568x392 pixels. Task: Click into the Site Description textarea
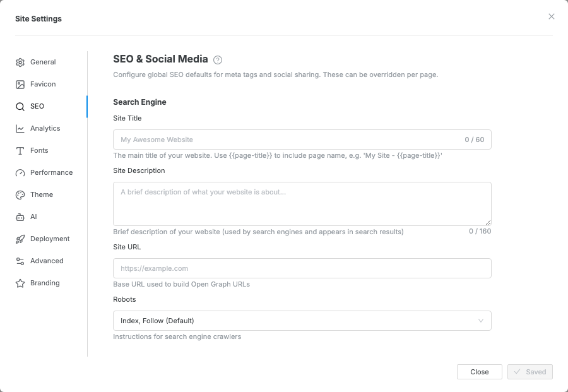(x=302, y=204)
